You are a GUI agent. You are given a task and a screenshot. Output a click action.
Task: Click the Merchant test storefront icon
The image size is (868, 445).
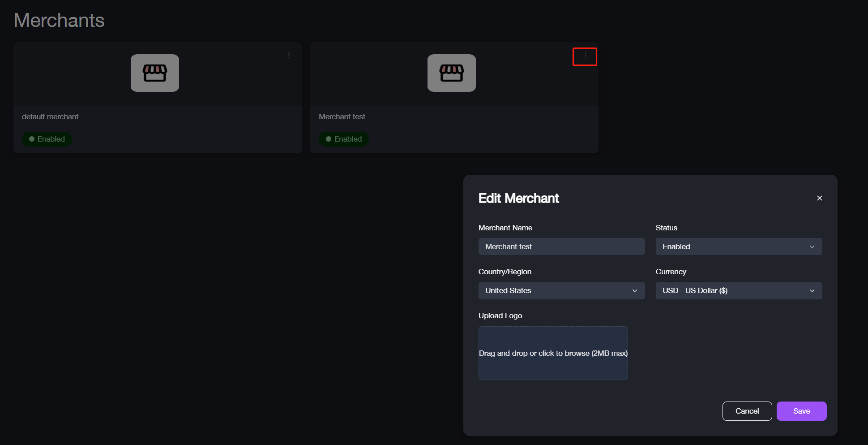click(451, 73)
